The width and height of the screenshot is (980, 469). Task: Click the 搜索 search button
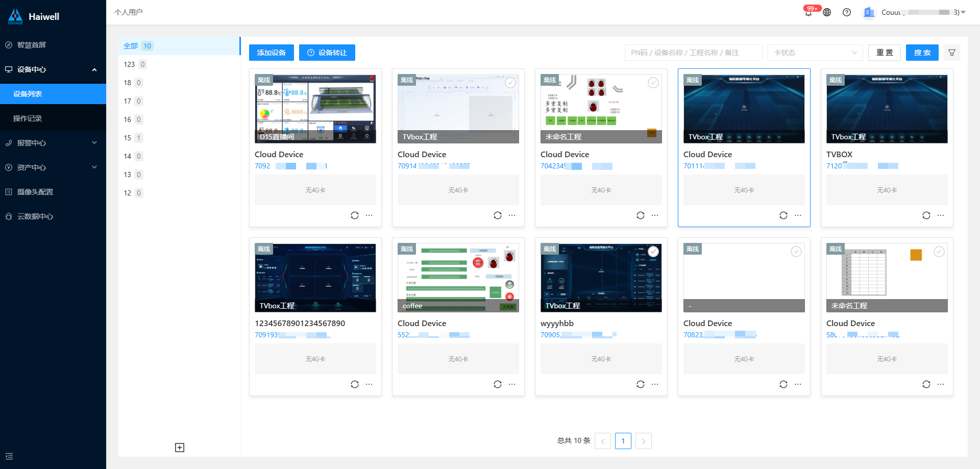(x=922, y=53)
